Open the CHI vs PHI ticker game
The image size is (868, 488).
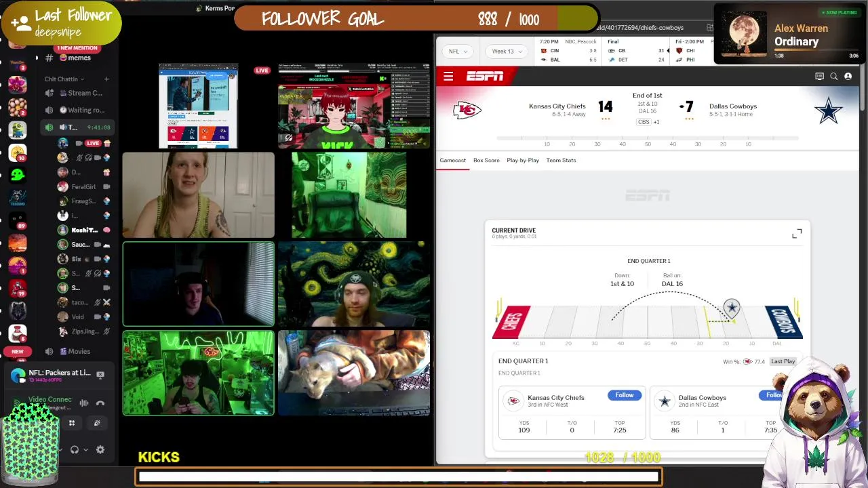692,52
